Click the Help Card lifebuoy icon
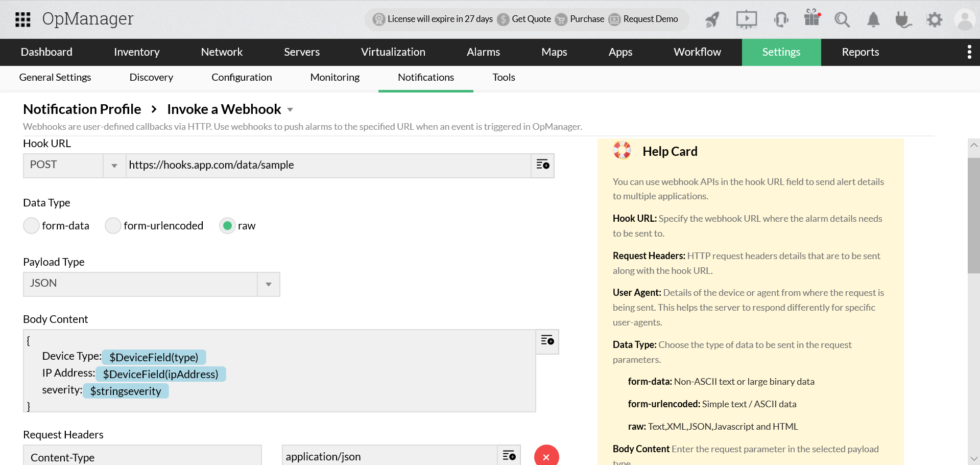 pyautogui.click(x=622, y=150)
